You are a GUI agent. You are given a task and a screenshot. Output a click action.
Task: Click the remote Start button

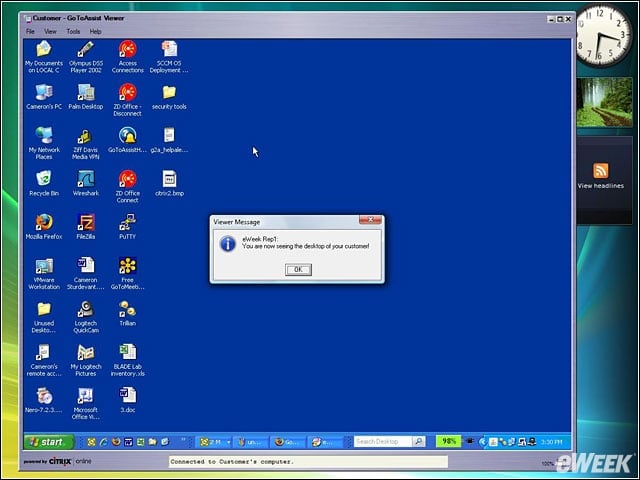[x=49, y=442]
